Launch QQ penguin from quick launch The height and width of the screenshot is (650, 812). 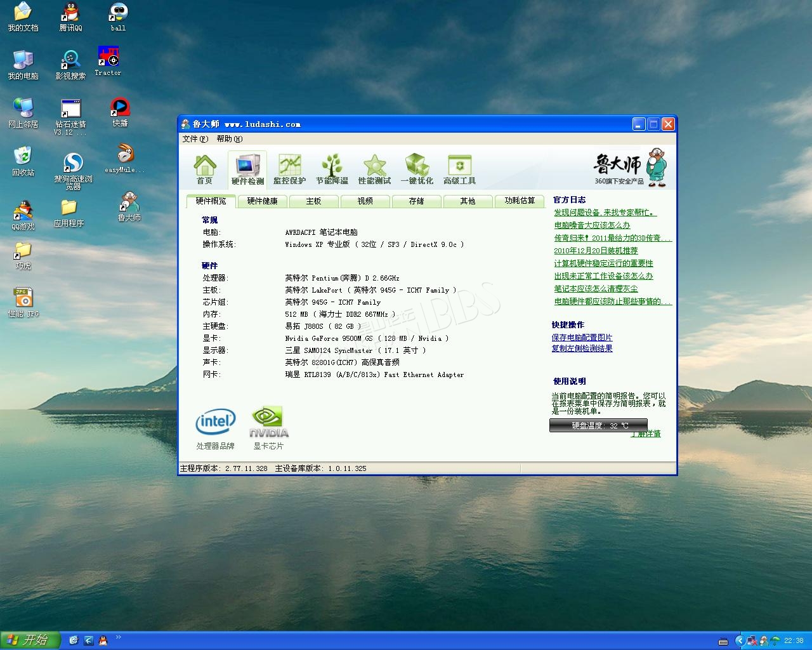(x=103, y=640)
